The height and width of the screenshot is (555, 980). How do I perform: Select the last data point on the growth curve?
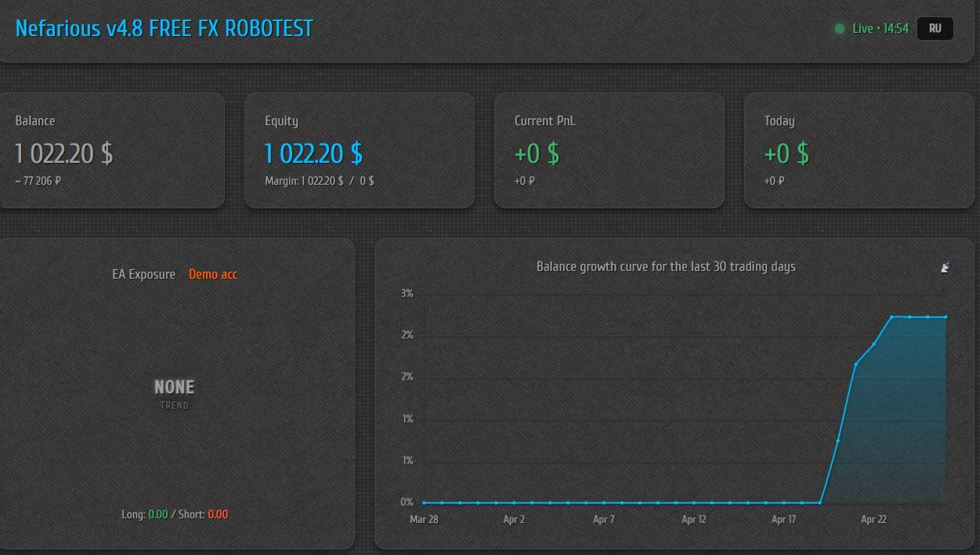pyautogui.click(x=946, y=317)
